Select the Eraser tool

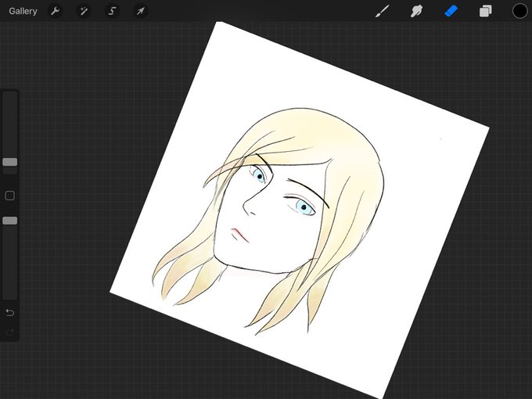451,11
